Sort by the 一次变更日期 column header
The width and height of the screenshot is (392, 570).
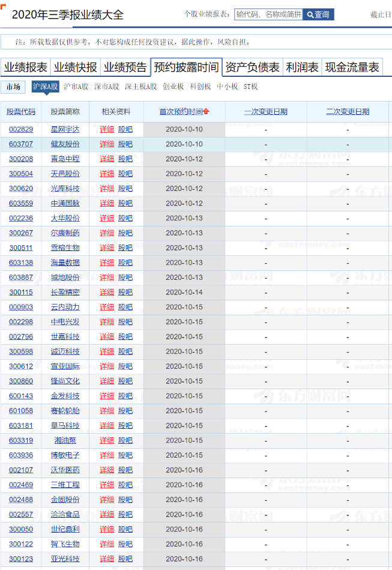coord(266,112)
